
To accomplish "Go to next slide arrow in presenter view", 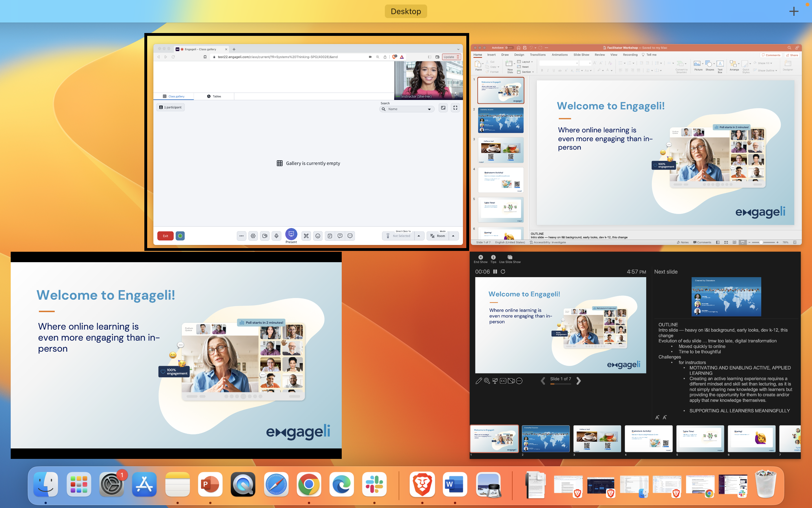I will tap(579, 381).
